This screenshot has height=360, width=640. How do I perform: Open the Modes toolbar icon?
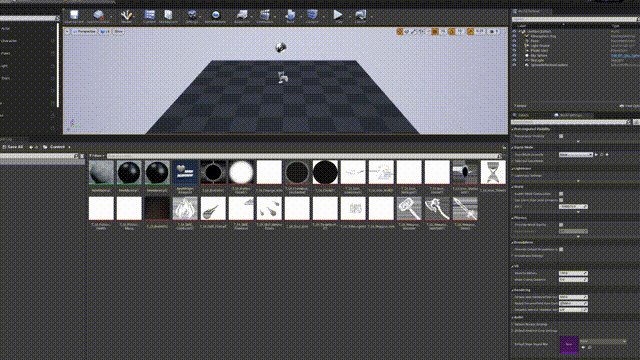point(126,15)
